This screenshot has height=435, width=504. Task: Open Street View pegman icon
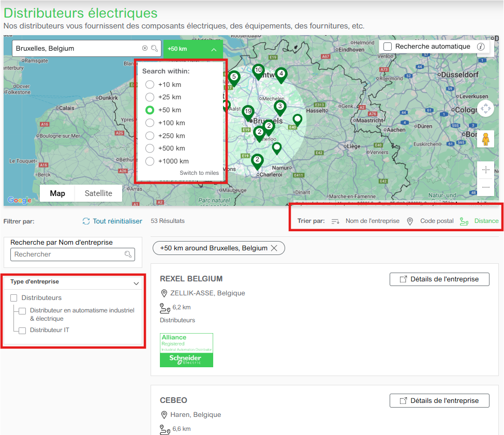[x=486, y=139]
